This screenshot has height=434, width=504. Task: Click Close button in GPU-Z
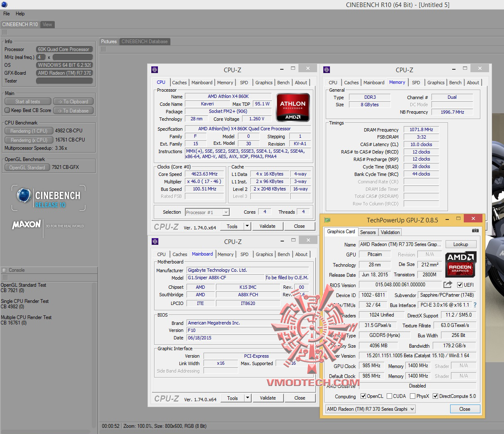pos(465,409)
